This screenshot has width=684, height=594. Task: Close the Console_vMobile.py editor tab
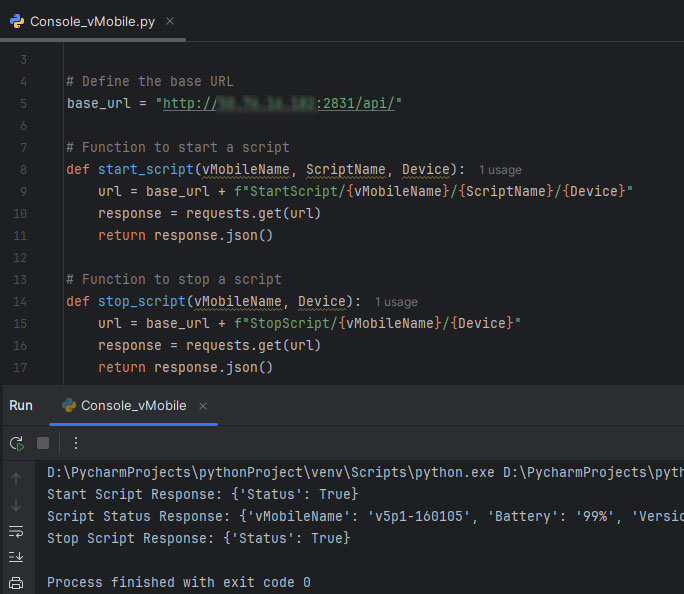click(x=170, y=21)
